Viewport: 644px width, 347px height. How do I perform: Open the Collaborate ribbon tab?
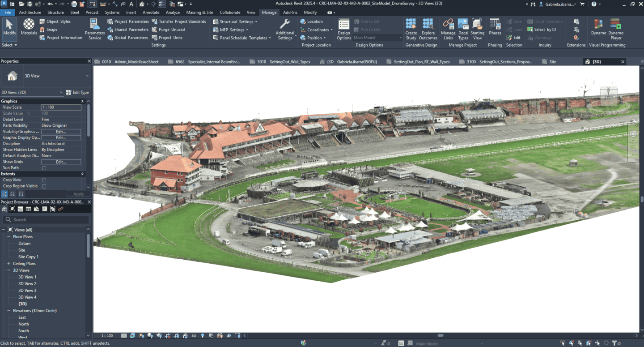coord(230,13)
